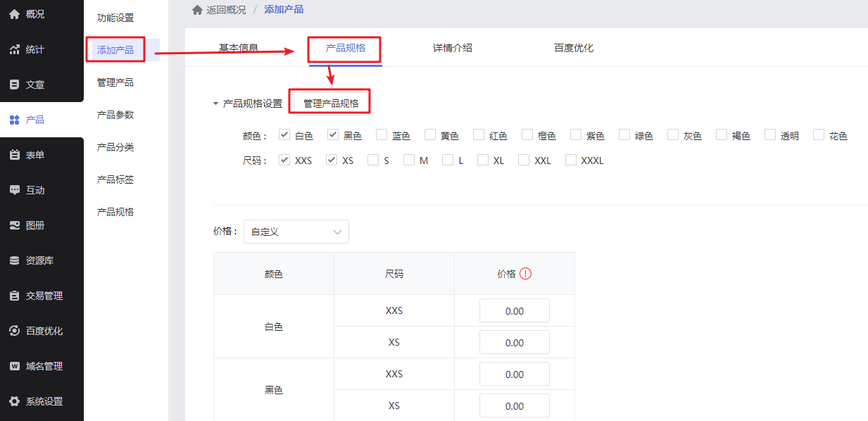868x421 pixels.
Task: Check the 黄色 color checkbox
Action: point(430,134)
